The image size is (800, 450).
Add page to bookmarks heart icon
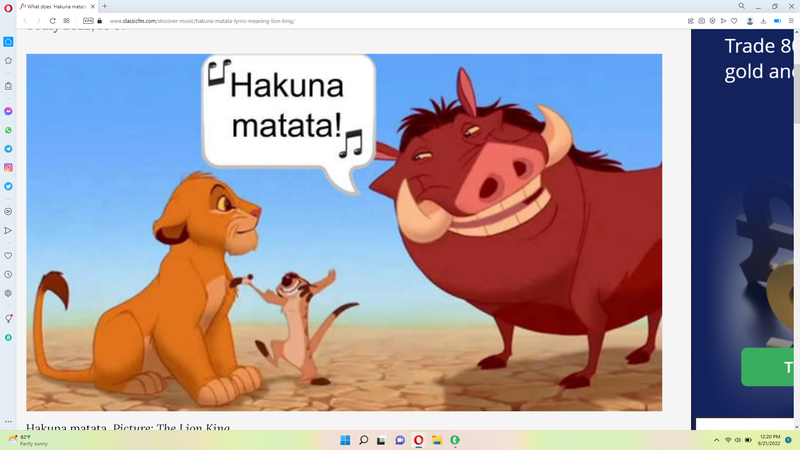coord(734,21)
